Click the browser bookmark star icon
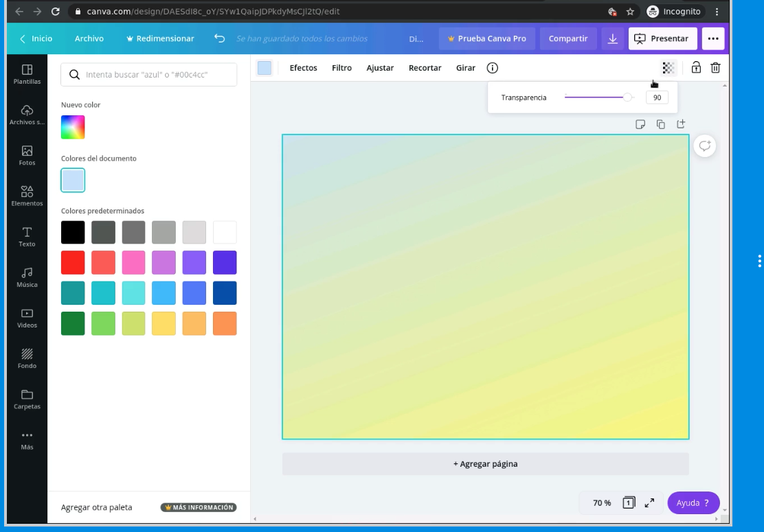This screenshot has height=532, width=764. (630, 11)
